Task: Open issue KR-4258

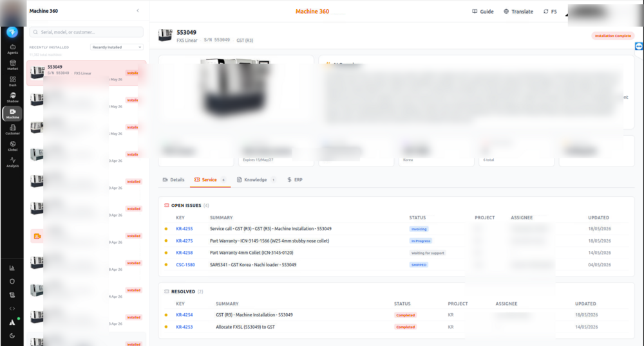Action: 184,253
